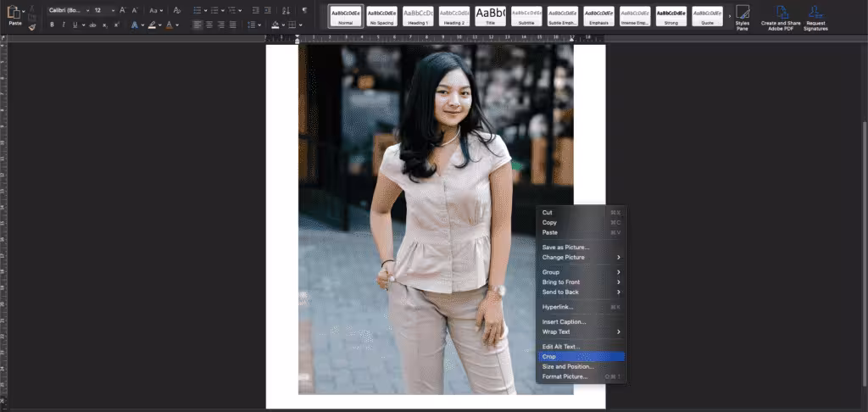
Task: Open the highlight color dropdown arrow
Action: coord(159,25)
